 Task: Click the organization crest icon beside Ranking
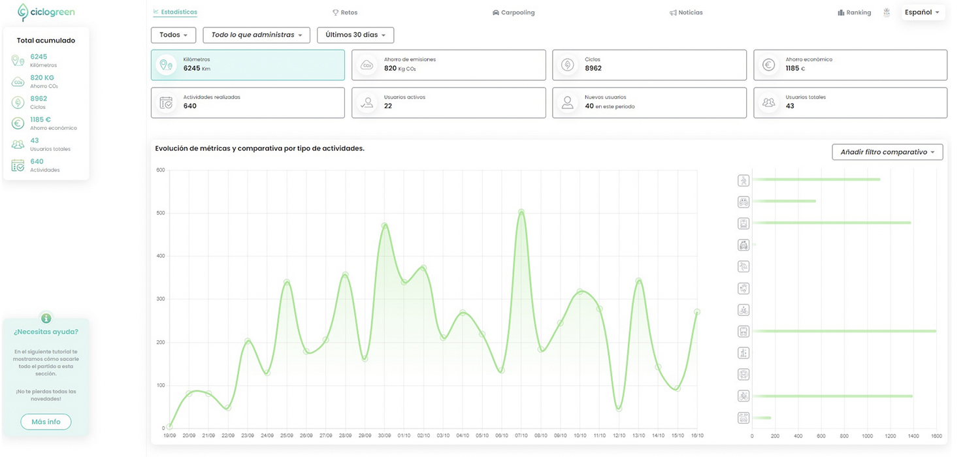click(x=887, y=12)
